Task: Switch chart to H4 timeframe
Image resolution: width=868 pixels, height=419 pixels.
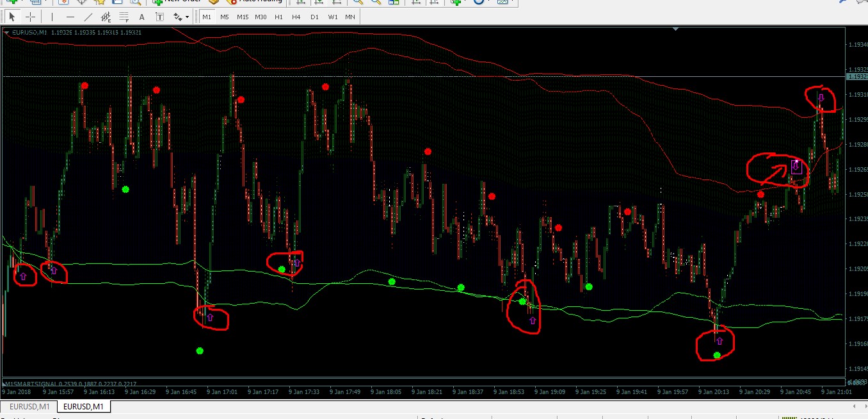Action: (296, 17)
